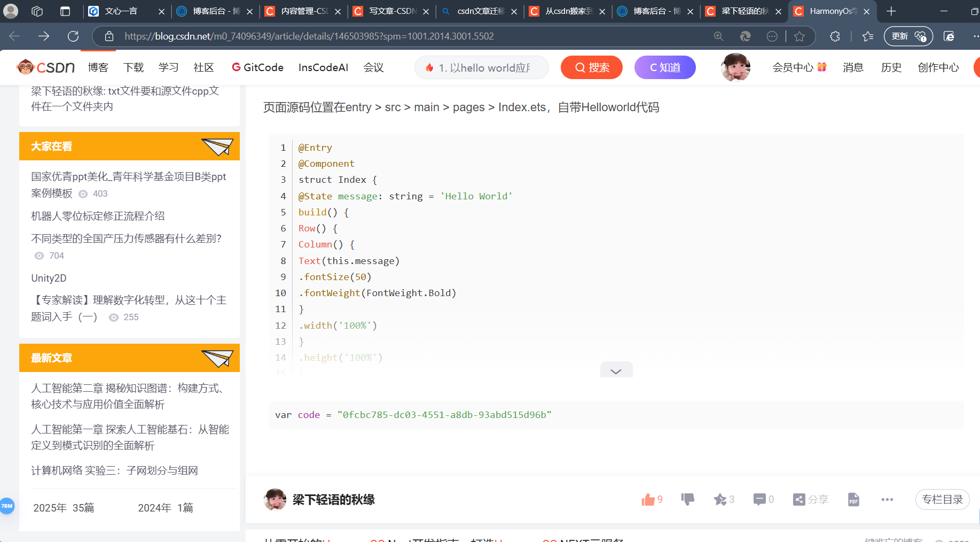Open 人工智能第一章 探索人工智能基石 article
Image resolution: width=980 pixels, height=542 pixels.
point(130,437)
